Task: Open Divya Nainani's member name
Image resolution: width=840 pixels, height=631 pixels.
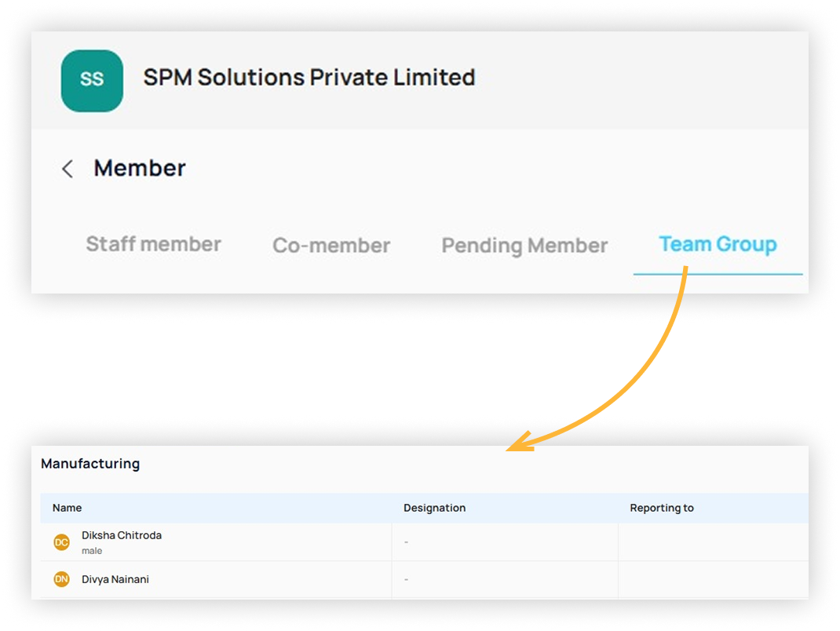Action: [115, 579]
